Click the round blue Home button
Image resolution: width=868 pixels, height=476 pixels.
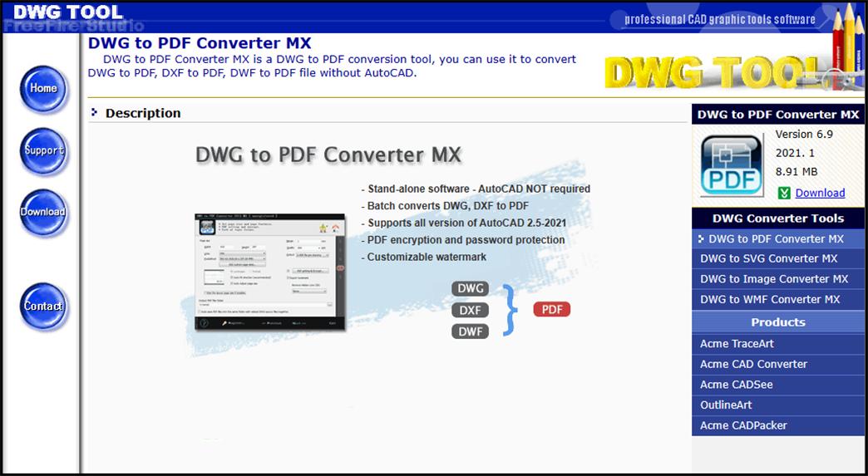tap(43, 88)
